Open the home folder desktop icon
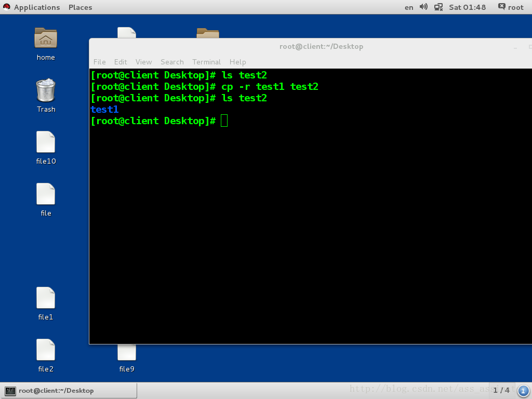Viewport: 532px width, 399px height. click(x=46, y=38)
